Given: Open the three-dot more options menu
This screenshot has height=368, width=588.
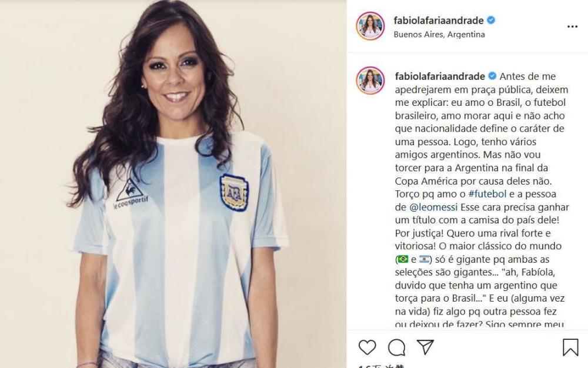Looking at the screenshot, I should [572, 26].
